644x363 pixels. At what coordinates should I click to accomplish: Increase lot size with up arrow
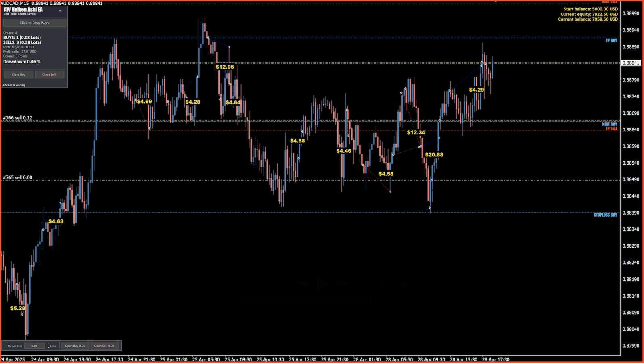[48, 344]
